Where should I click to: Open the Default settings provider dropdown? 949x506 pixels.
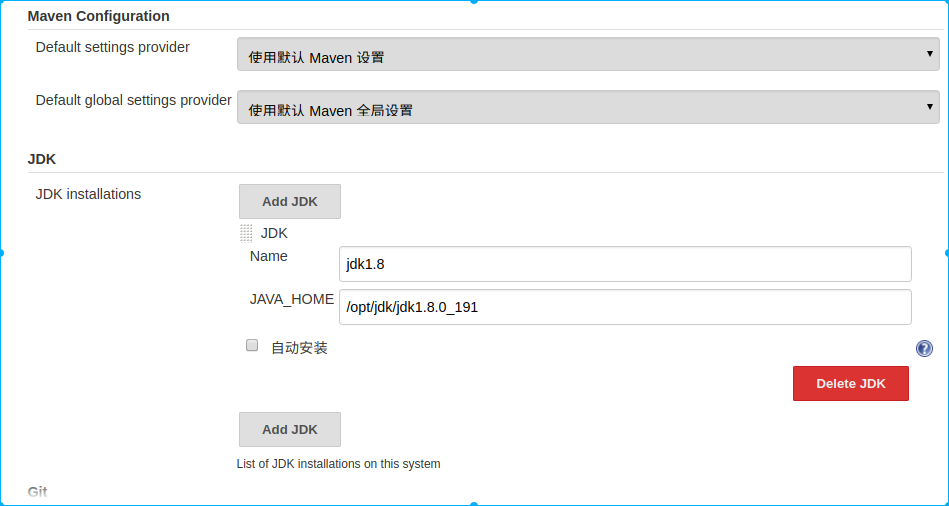tap(588, 54)
